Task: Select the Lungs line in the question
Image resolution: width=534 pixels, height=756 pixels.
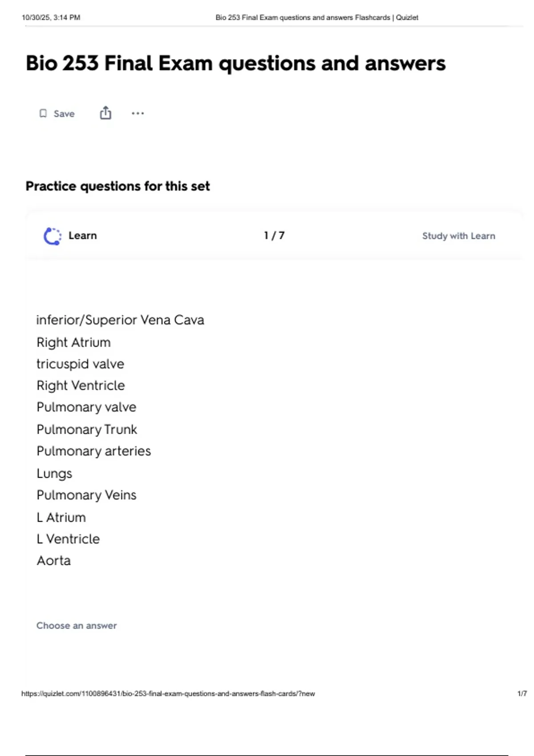Action: [54, 474]
